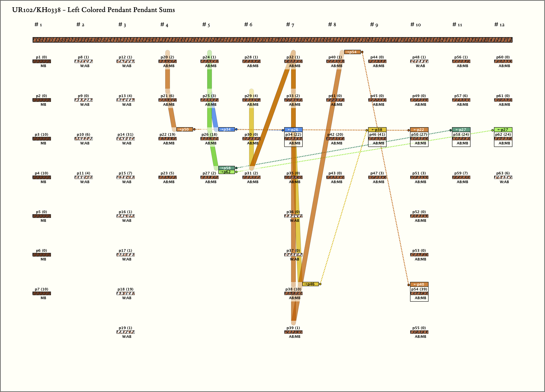Image resolution: width=545 pixels, height=392 pixels.
Task: Click the blue ←p26 header tag
Action: [x=293, y=130]
